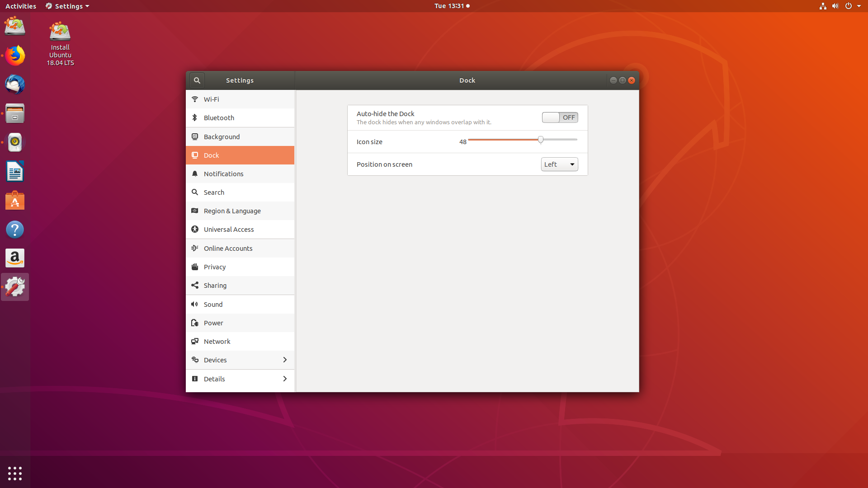Viewport: 868px width, 488px height.
Task: Expand the Details settings section
Action: pyautogui.click(x=240, y=379)
